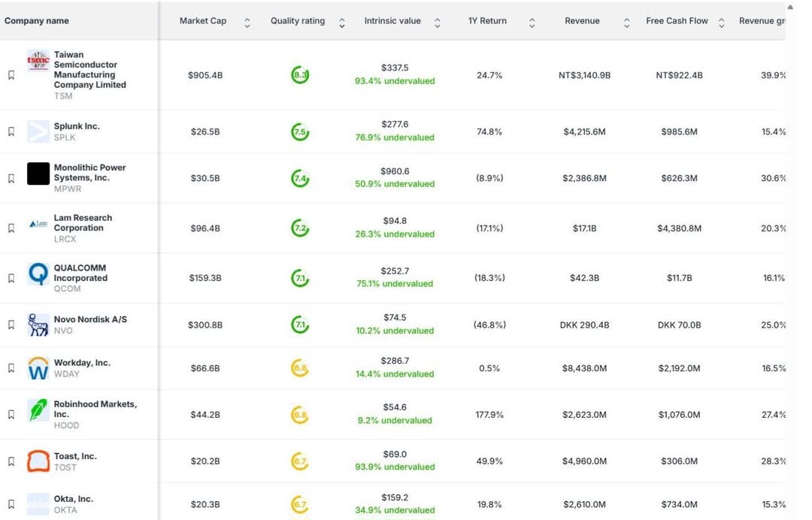Click the TSMC company logo

tap(38, 61)
